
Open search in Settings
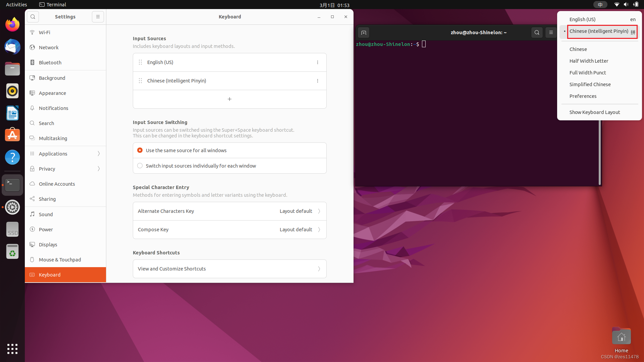[33, 16]
